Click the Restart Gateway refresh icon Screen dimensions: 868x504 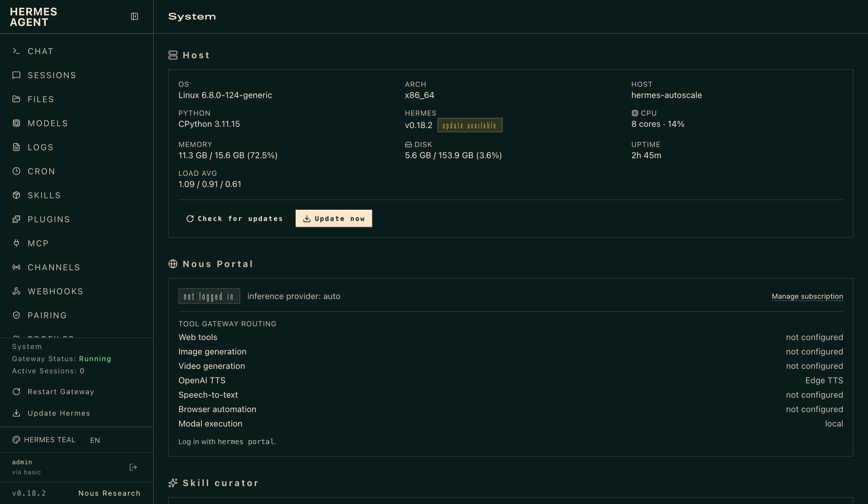pyautogui.click(x=16, y=392)
